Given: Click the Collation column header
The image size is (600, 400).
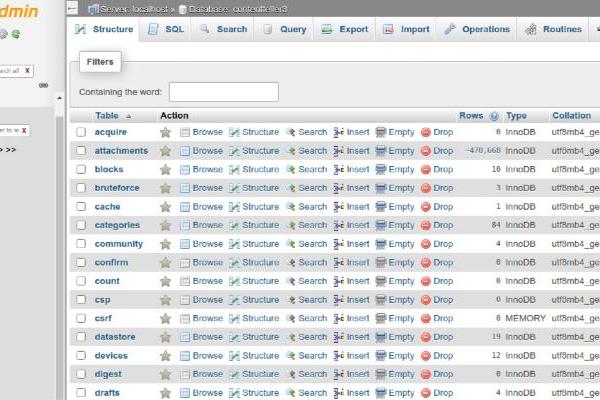Looking at the screenshot, I should (571, 116).
